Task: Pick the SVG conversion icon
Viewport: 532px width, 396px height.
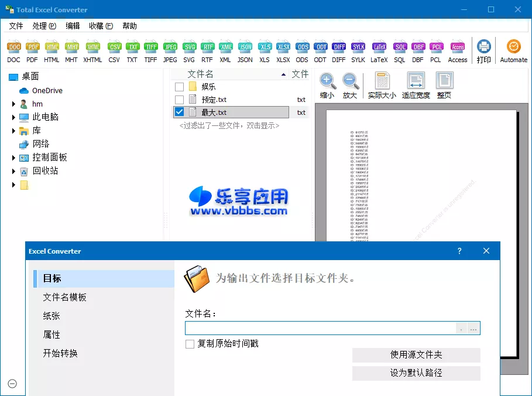Action: click(x=189, y=47)
